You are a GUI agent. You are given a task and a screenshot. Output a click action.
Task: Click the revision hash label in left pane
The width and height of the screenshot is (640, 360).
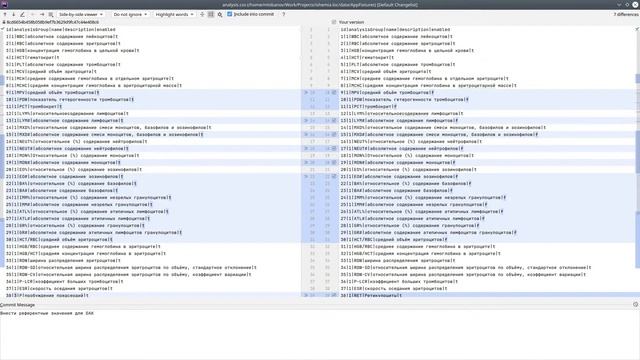[x=53, y=22]
